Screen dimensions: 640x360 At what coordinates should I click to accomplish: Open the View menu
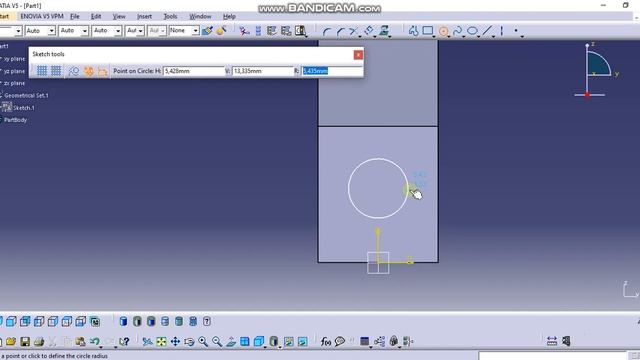(119, 16)
